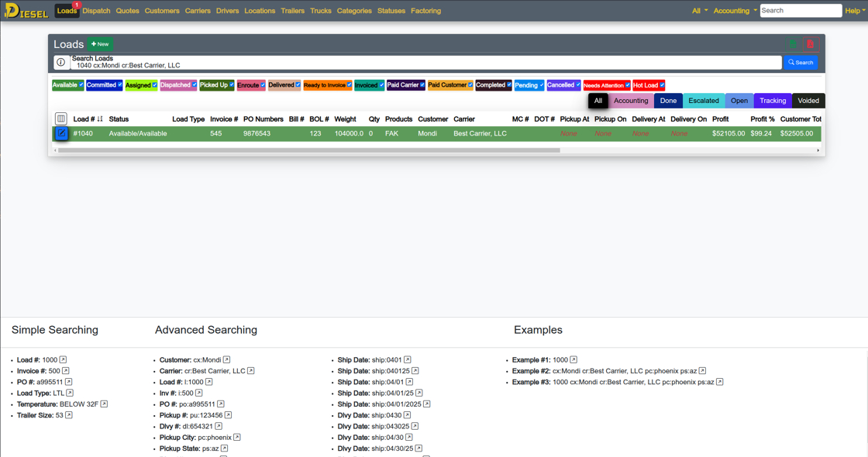Apply the Load #: l:1000 arrow icon
The image size is (868, 457).
pyautogui.click(x=208, y=382)
